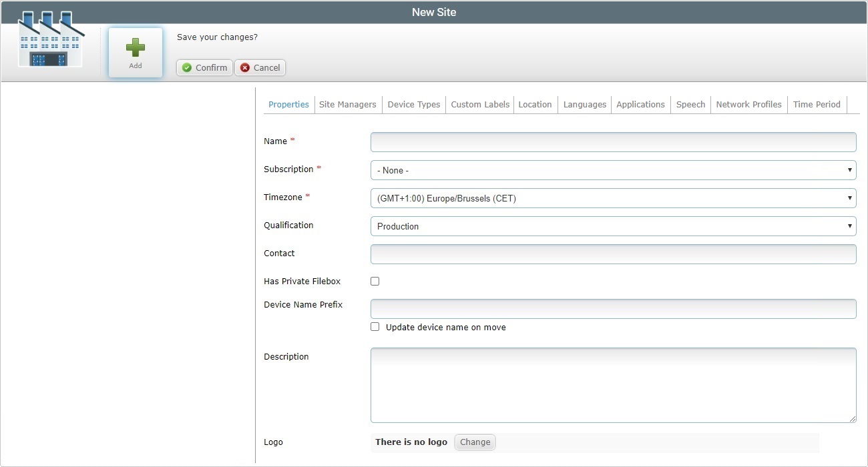
Task: Open the Subscription dropdown
Action: (x=613, y=170)
